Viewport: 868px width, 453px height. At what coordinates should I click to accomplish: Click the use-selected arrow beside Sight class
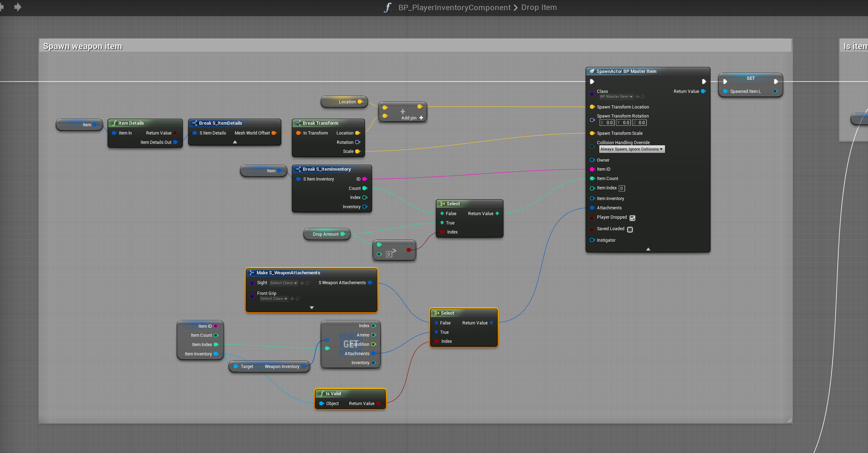click(302, 283)
